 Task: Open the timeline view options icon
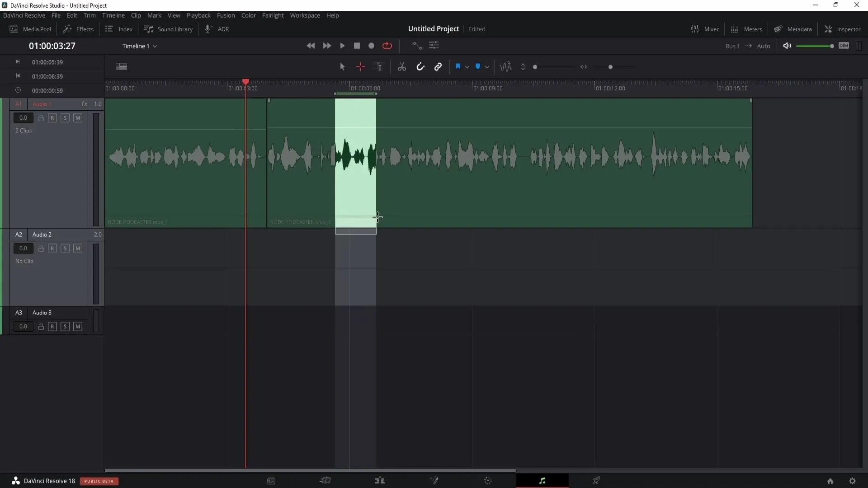(x=121, y=66)
